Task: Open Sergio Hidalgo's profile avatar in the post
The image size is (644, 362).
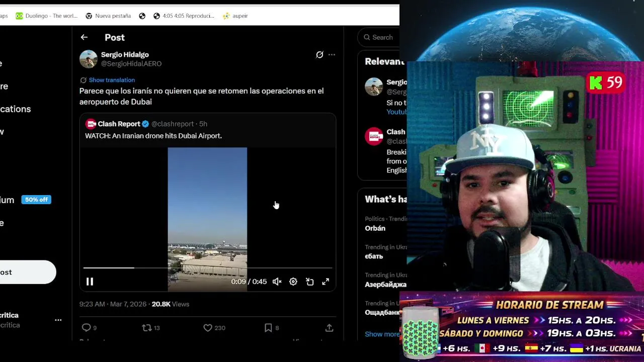Action: pyautogui.click(x=88, y=59)
